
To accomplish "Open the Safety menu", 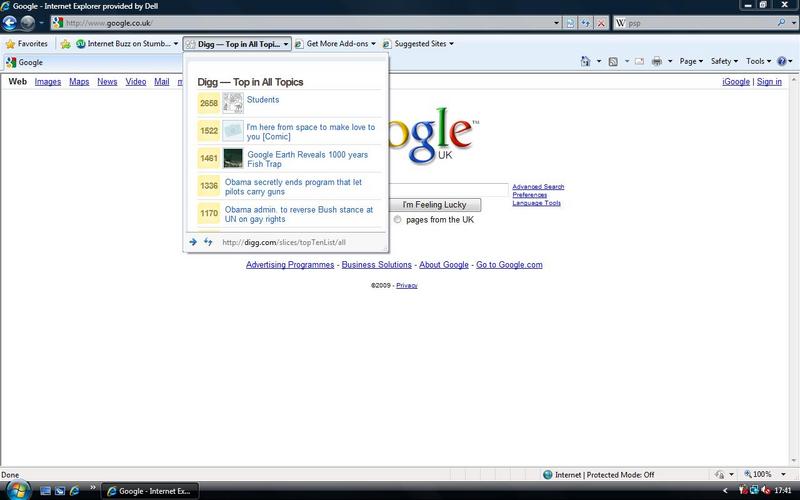I will point(724,61).
